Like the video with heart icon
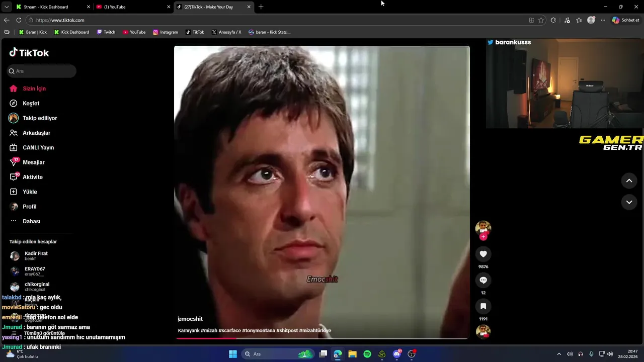This screenshot has width=644, height=362. (483, 254)
